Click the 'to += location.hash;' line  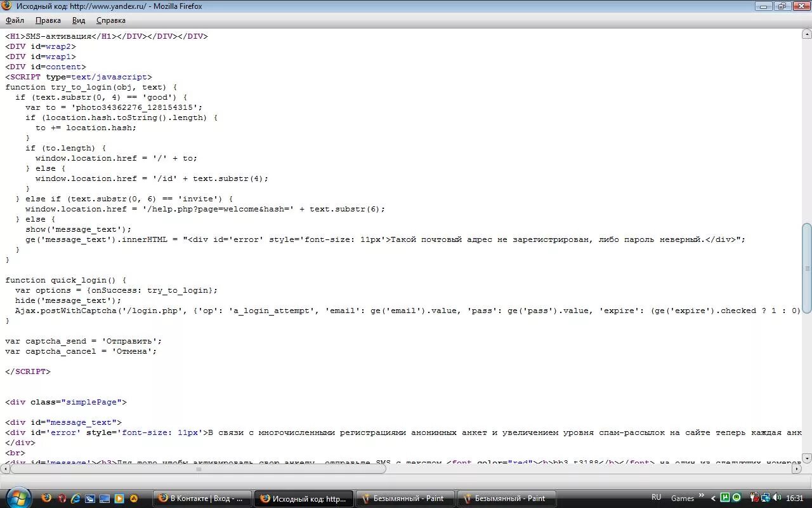86,128
